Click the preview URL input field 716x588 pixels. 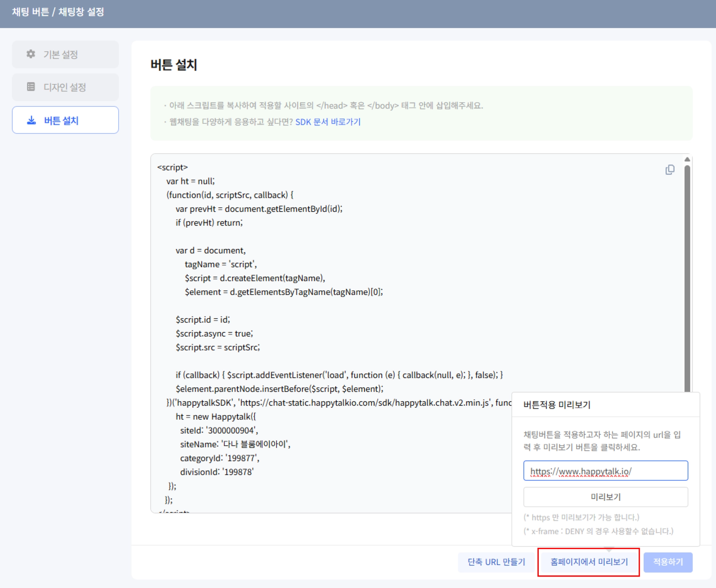[x=605, y=471]
